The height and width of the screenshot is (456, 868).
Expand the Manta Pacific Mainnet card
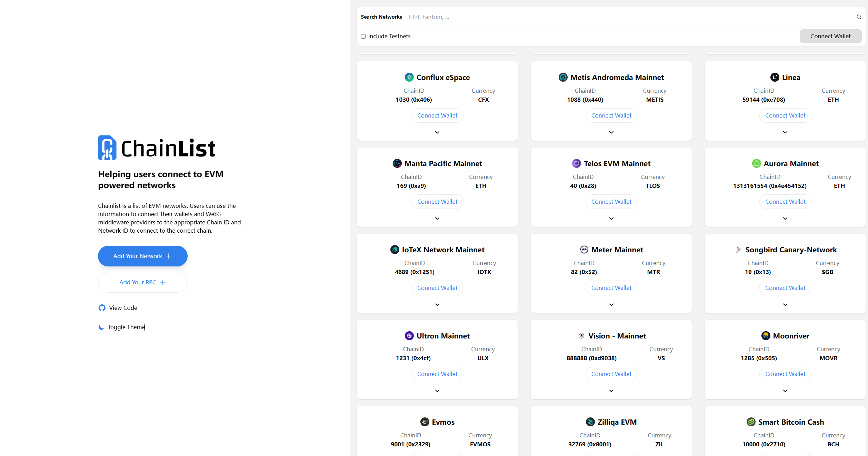(x=437, y=219)
